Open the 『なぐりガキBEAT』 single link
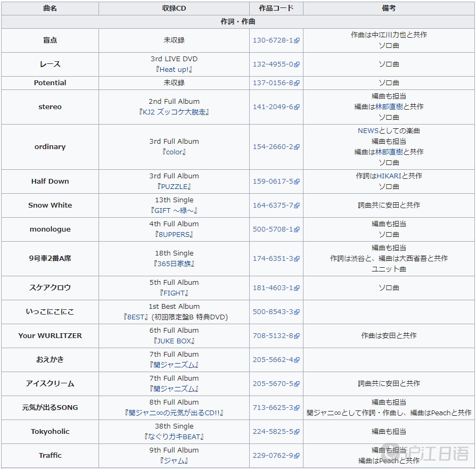Image resolution: width=476 pixels, height=469 pixels. tap(174, 437)
